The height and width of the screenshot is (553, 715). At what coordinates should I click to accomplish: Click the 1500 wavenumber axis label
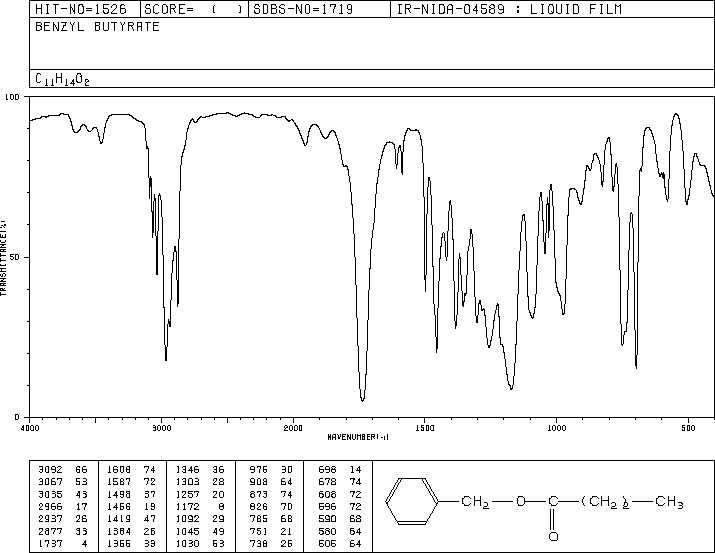(425, 428)
